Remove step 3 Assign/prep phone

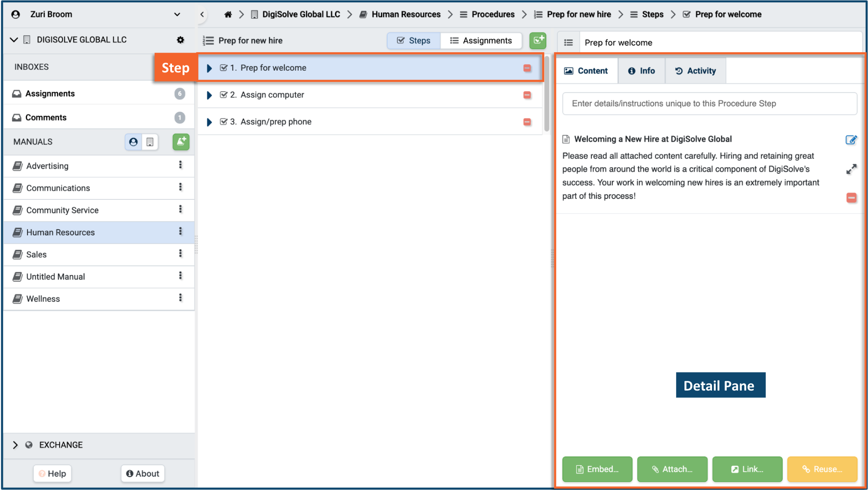pos(527,122)
